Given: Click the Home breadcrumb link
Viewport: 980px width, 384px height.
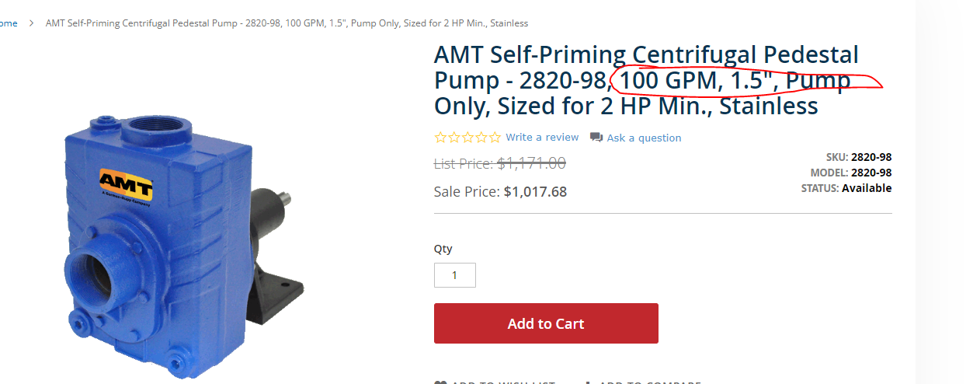Looking at the screenshot, I should pos(9,23).
